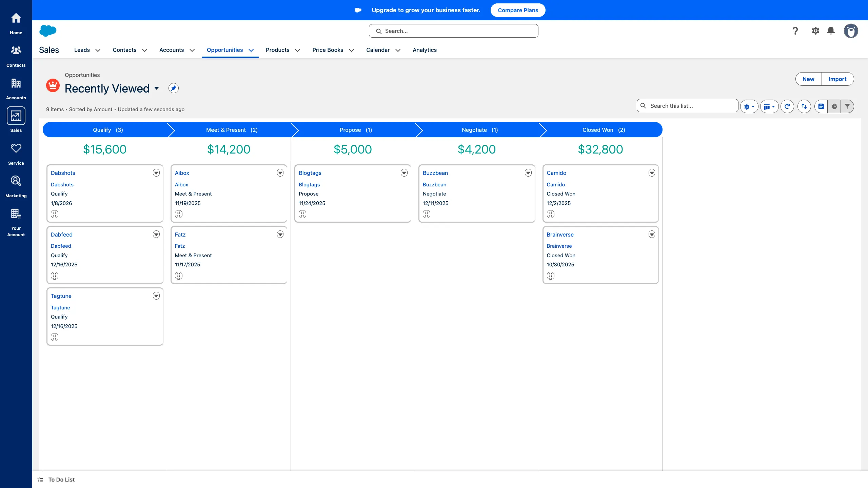The width and height of the screenshot is (868, 488).
Task: Click the New button
Action: coord(808,79)
